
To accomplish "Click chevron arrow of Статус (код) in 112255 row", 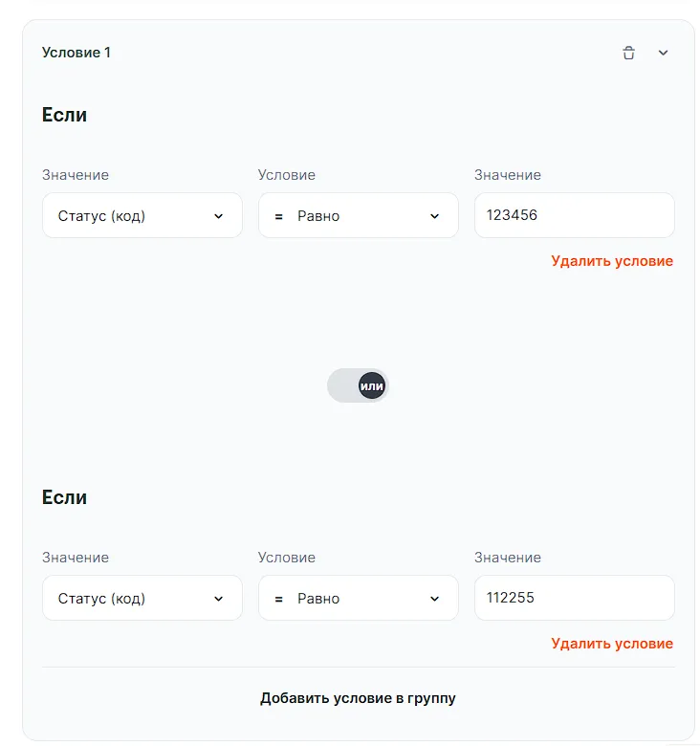I will click(218, 600).
